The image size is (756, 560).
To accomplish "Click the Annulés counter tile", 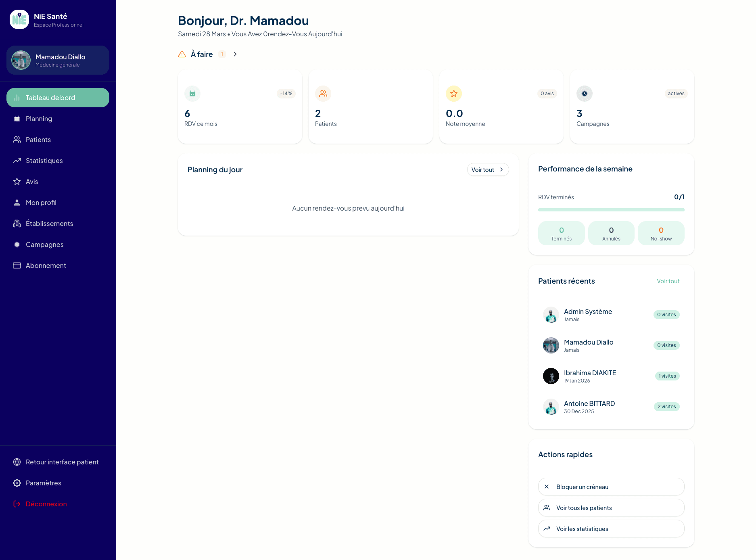I will click(x=611, y=233).
